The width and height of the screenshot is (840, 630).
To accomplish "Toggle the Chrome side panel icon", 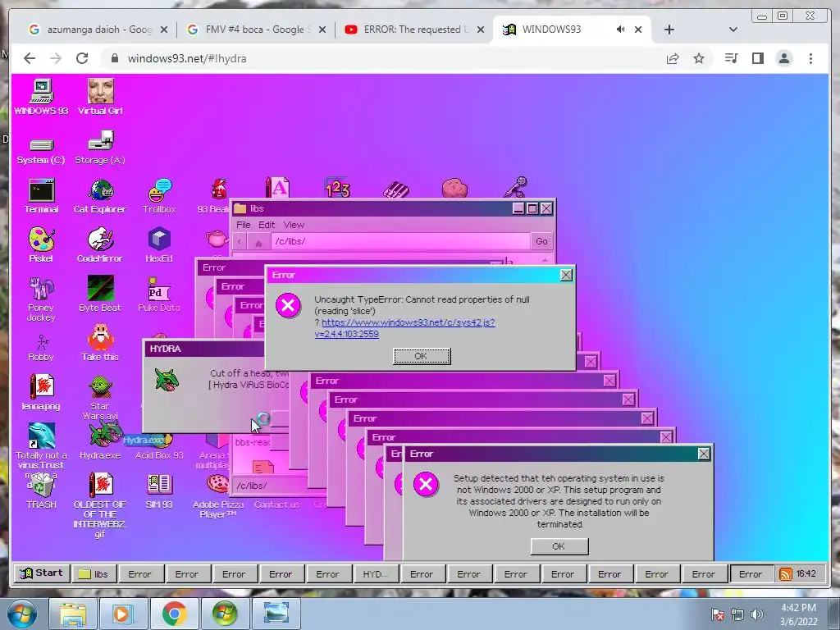I will pyautogui.click(x=757, y=58).
